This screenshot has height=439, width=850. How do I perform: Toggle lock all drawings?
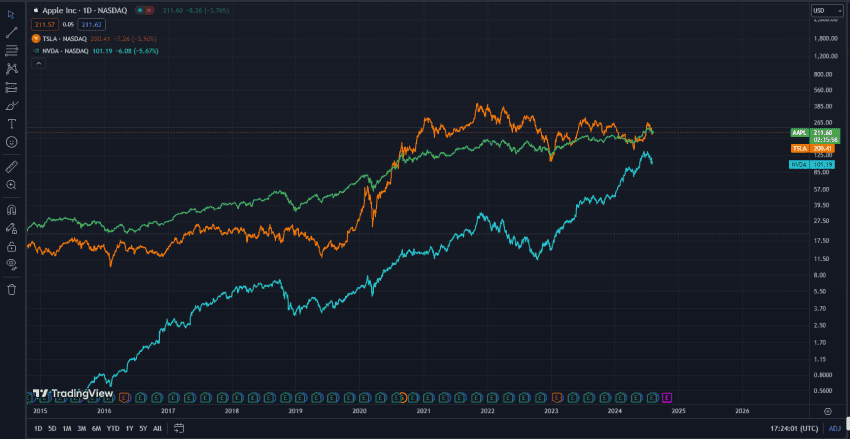[11, 247]
